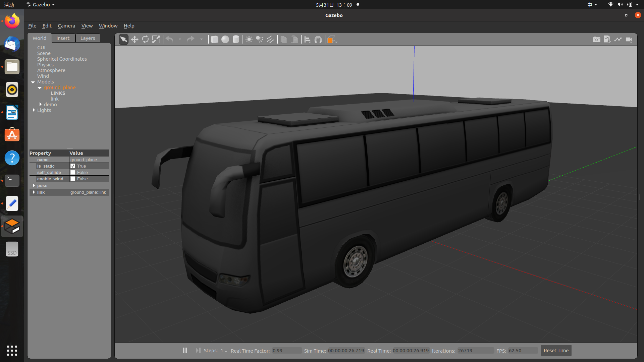Select the Scale mode tool
Screen dimensions: 644x362
coord(156,40)
